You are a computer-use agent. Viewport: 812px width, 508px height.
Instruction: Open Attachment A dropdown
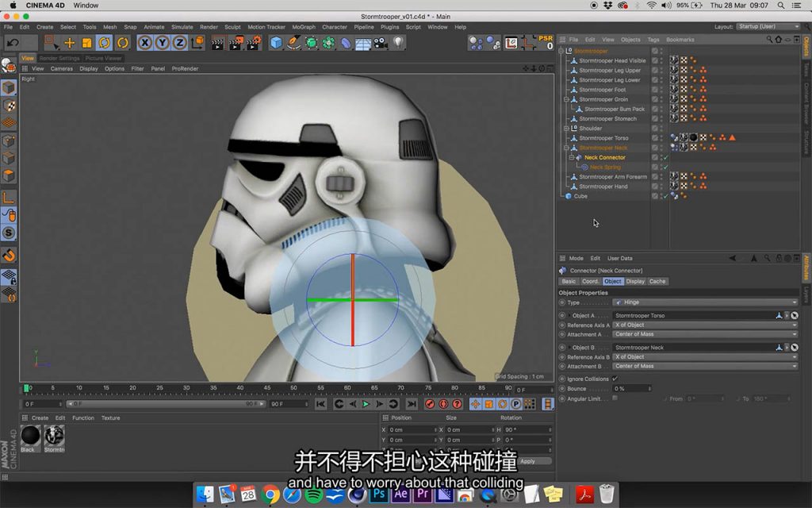click(705, 334)
